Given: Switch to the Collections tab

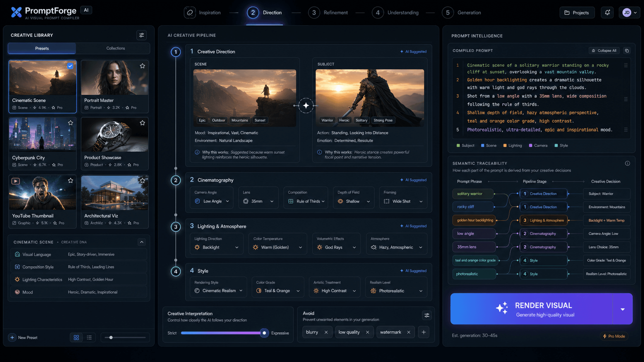Looking at the screenshot, I should [x=115, y=48].
